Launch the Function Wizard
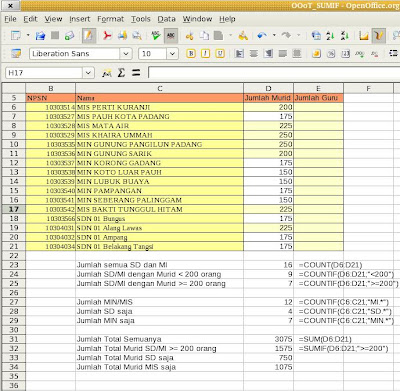 click(x=107, y=73)
